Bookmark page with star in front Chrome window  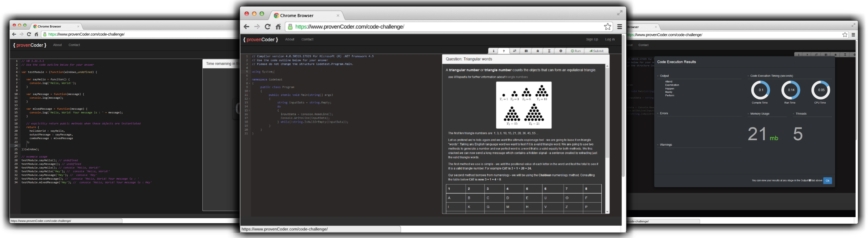pyautogui.click(x=607, y=27)
